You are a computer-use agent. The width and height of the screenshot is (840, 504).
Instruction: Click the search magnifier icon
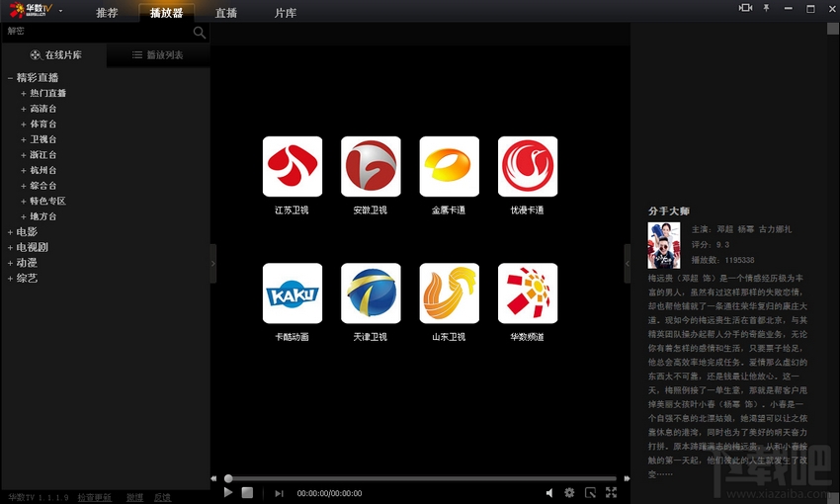click(200, 33)
